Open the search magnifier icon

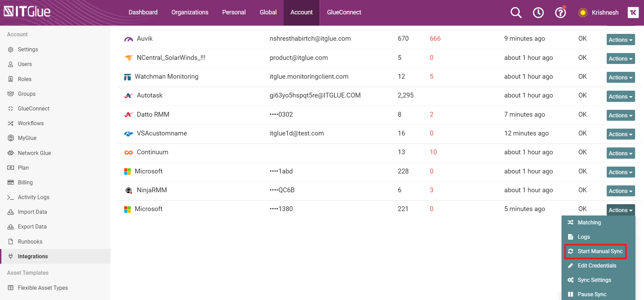[x=516, y=13]
